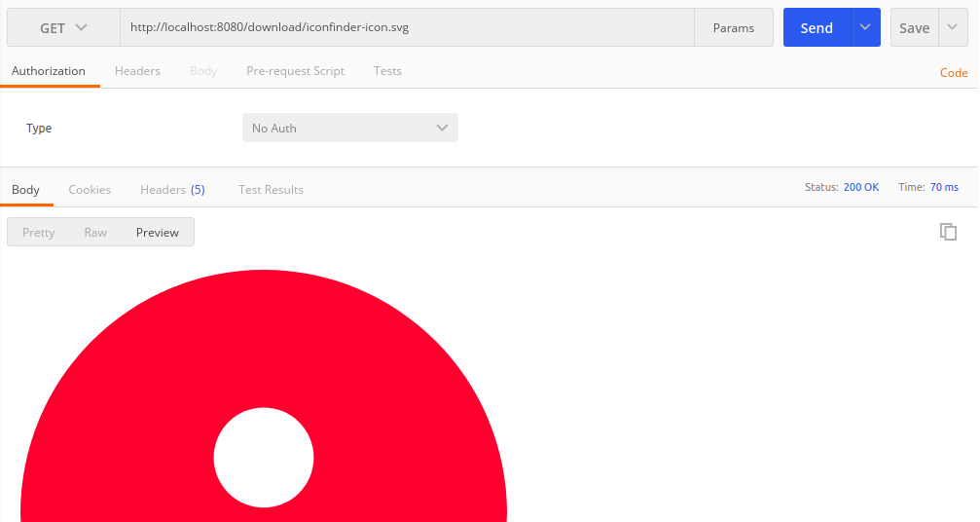Viewport: 980px width, 522px height.
Task: Open the GET method dropdown
Action: [x=63, y=27]
